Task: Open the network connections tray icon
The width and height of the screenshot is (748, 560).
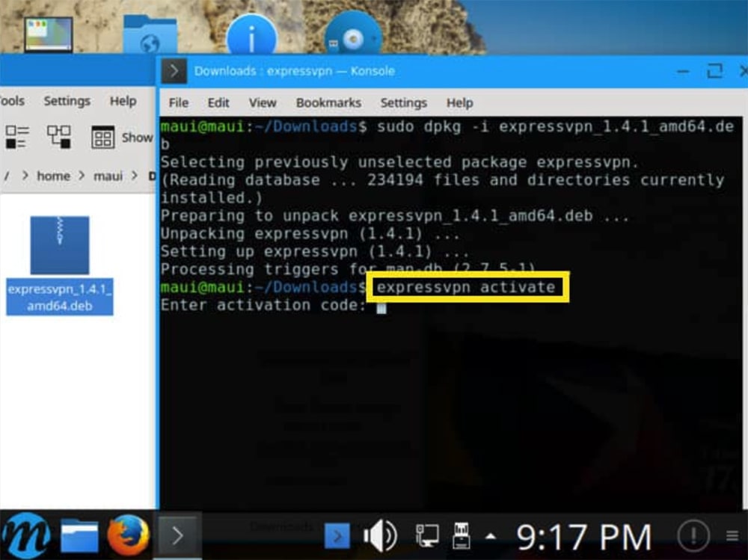Action: pos(427,536)
